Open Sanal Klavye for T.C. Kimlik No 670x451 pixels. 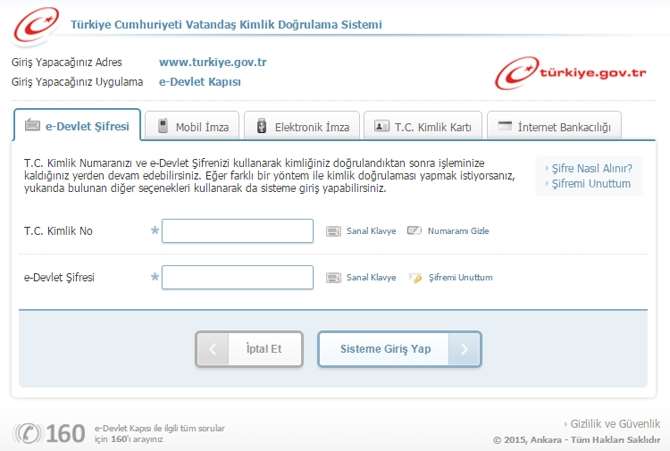coord(371,231)
